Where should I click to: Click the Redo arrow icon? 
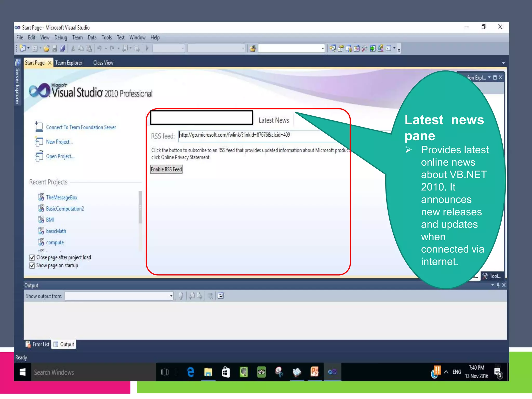tap(112, 48)
